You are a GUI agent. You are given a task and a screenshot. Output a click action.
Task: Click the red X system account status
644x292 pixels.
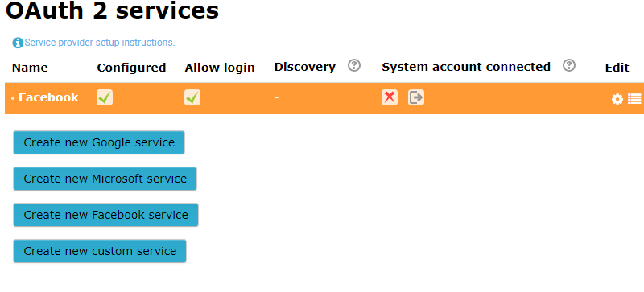tap(390, 98)
